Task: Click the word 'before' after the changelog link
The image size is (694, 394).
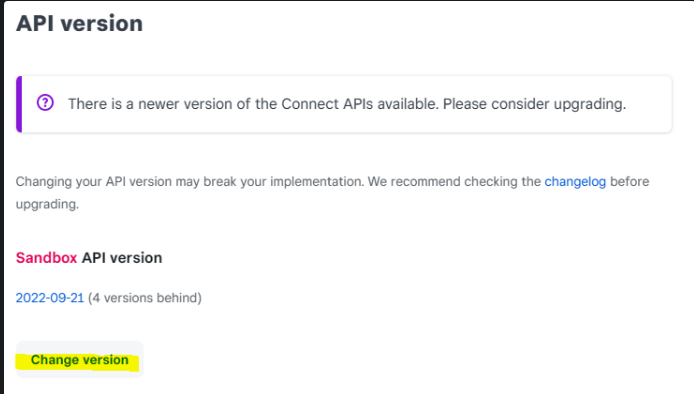Action: (629, 182)
